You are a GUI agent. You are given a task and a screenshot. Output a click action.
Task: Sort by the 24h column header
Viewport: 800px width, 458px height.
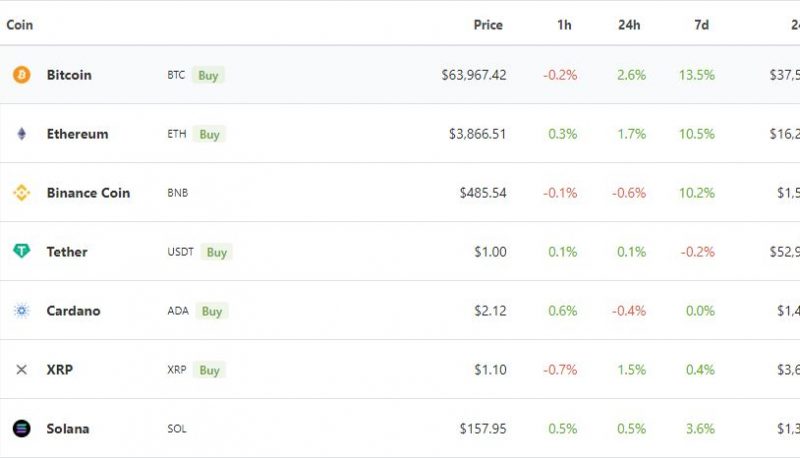point(629,24)
